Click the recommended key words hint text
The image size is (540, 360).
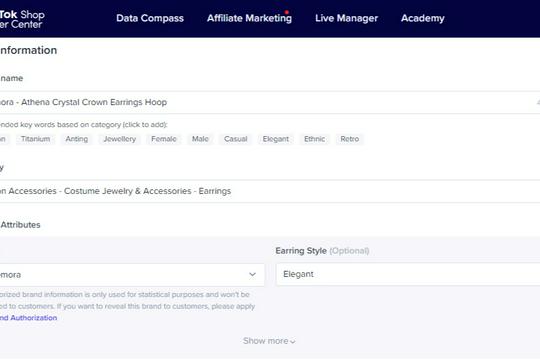tap(84, 125)
